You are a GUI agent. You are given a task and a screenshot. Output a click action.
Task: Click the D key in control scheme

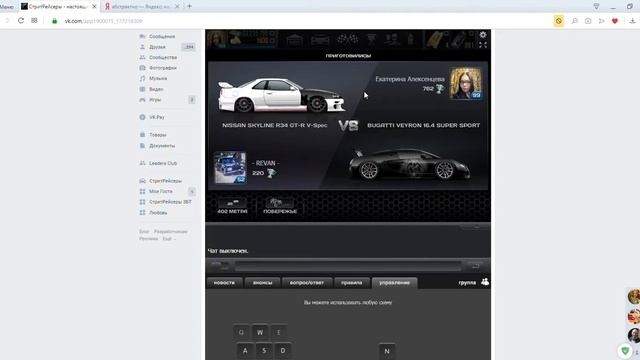[282, 351]
